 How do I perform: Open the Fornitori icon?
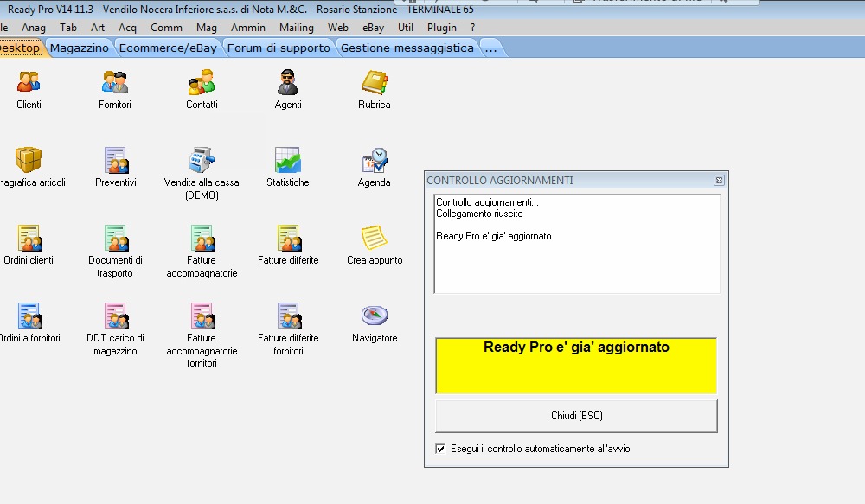coord(115,82)
